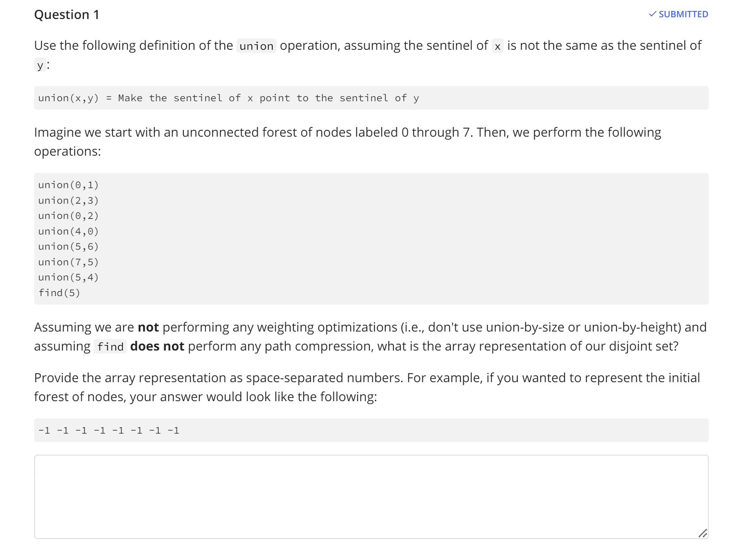Click the find(5) line at block bottom
This screenshot has width=756, height=553.
coord(59,292)
